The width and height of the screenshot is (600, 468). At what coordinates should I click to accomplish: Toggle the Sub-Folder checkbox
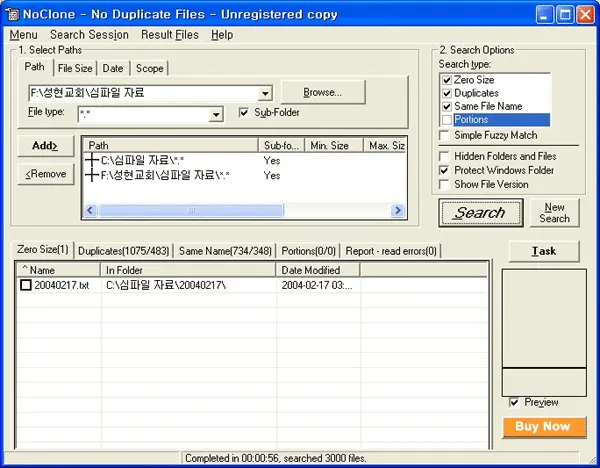pos(245,113)
